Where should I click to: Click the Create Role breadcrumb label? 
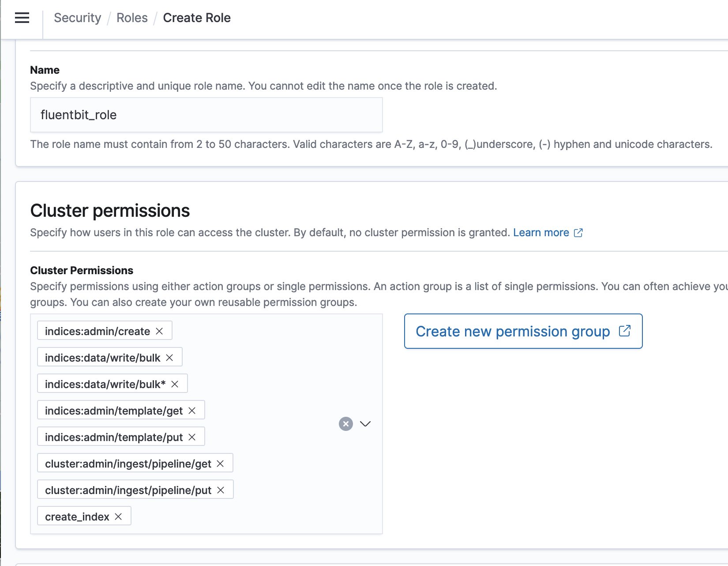[197, 18]
